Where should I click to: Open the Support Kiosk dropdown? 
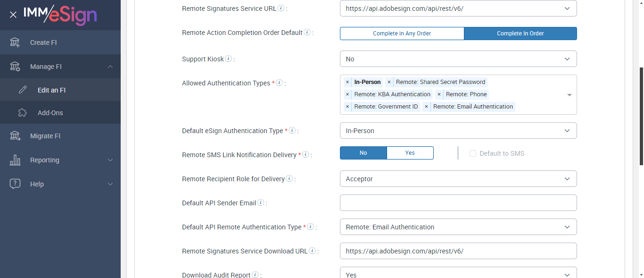(458, 59)
